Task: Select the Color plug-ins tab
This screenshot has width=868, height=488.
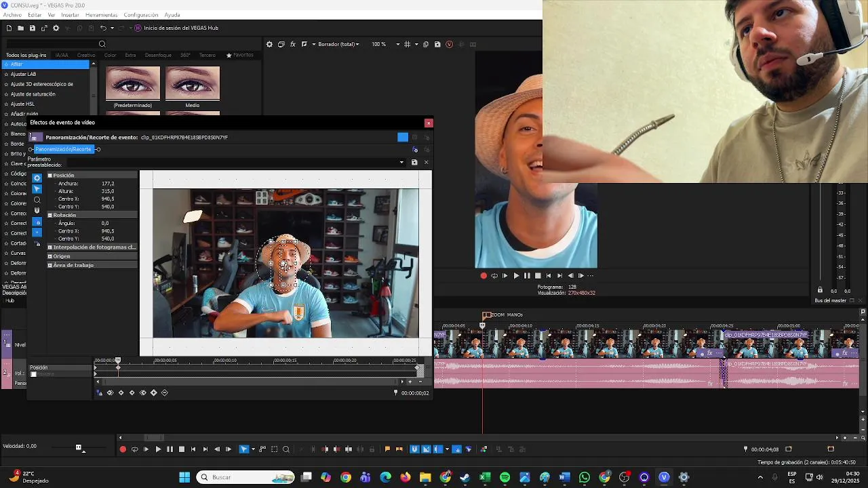Action: (110, 55)
